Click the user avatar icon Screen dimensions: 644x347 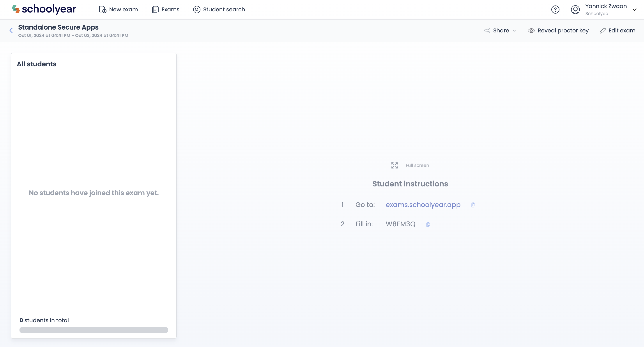pyautogui.click(x=575, y=9)
